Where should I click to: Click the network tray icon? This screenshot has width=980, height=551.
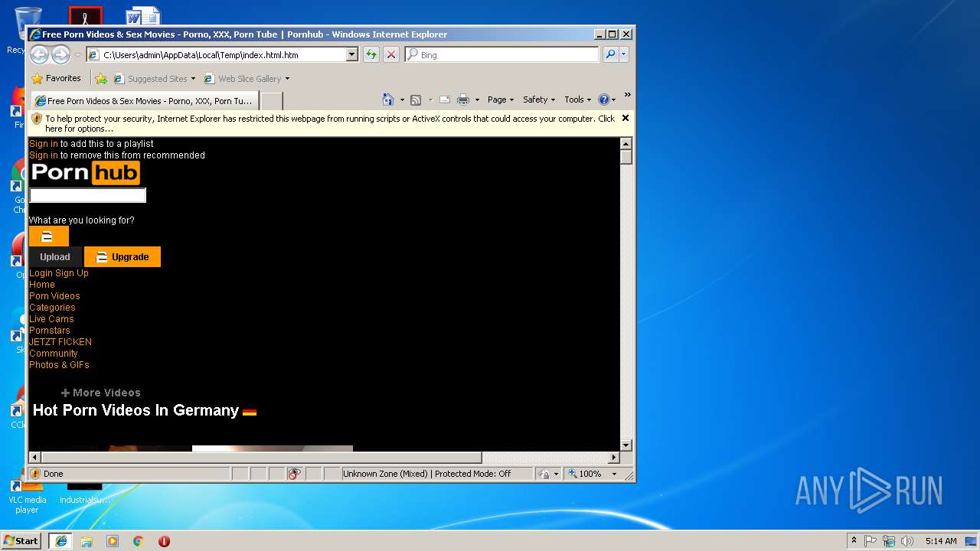[x=889, y=541]
